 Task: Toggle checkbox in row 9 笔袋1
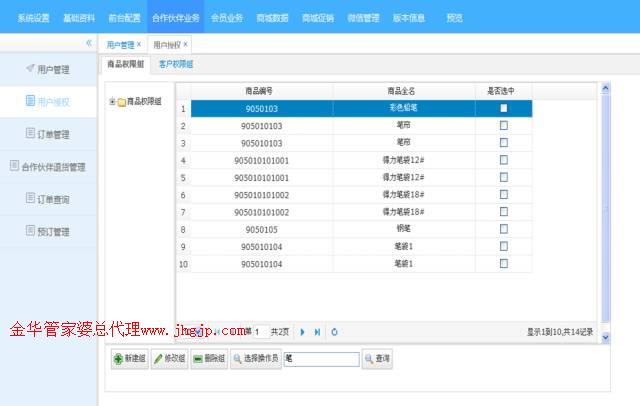coord(504,246)
